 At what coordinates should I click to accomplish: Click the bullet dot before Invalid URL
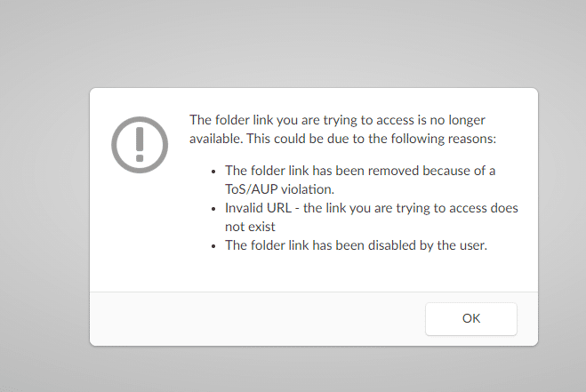(213, 208)
